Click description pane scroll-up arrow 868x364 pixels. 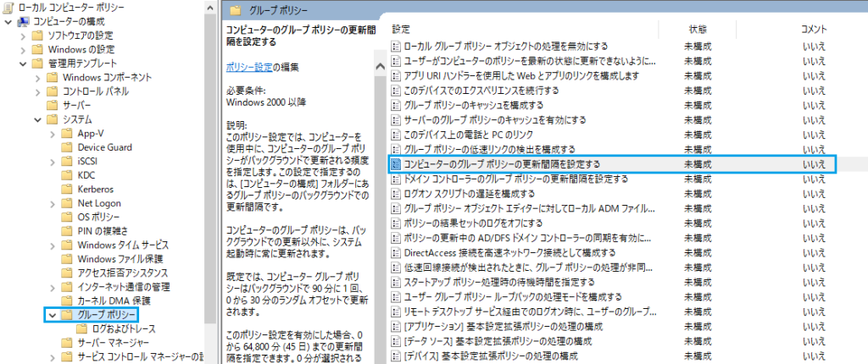pyautogui.click(x=380, y=67)
